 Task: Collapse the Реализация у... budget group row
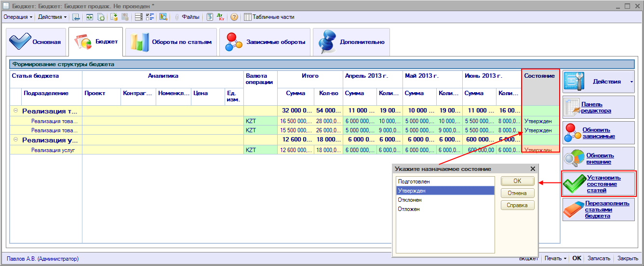pyautogui.click(x=15, y=140)
